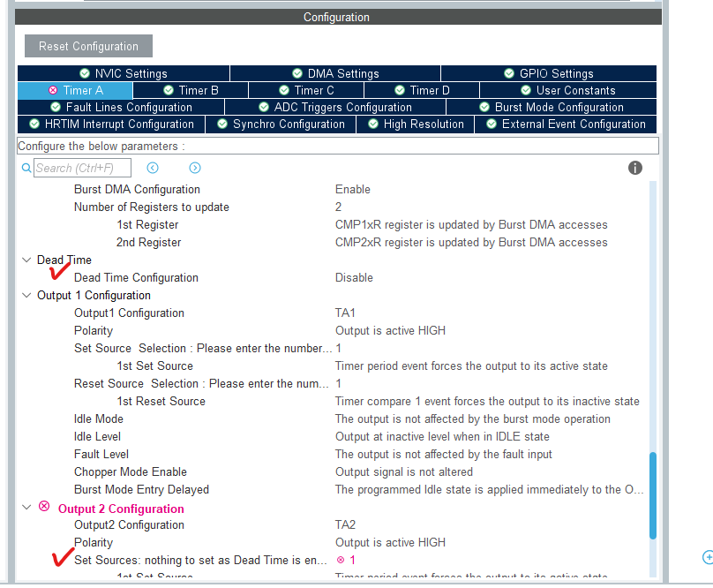The width and height of the screenshot is (713, 588).
Task: Open HRTIM Interrupt Configuration tab
Action: pos(111,124)
